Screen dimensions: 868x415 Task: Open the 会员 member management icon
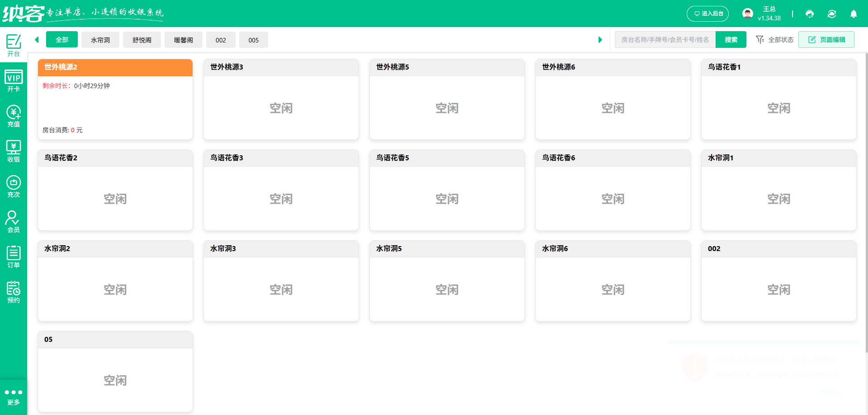click(14, 221)
